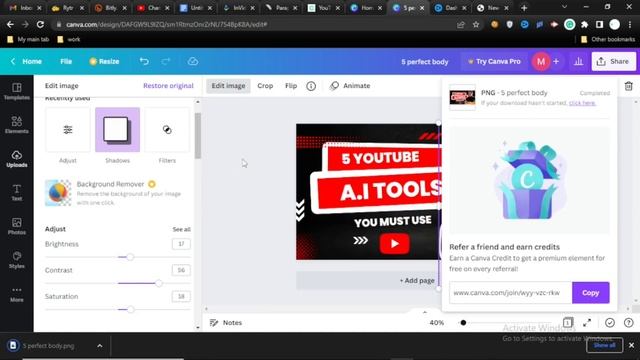640x360 pixels.
Task: Select the Crop option
Action: pyautogui.click(x=265, y=86)
